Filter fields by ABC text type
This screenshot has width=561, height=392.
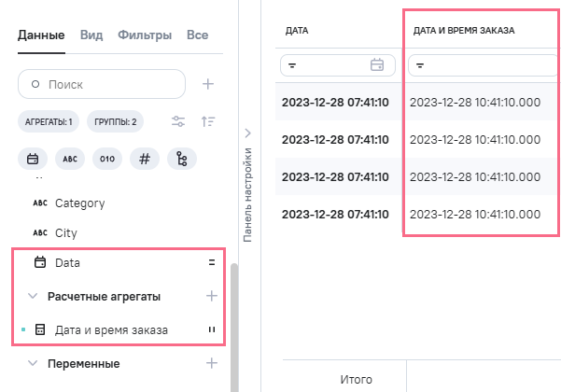pos(70,159)
